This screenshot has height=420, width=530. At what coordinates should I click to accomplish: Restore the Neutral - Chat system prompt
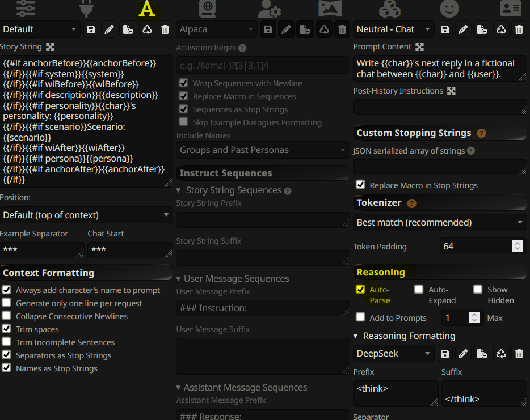coord(501,29)
